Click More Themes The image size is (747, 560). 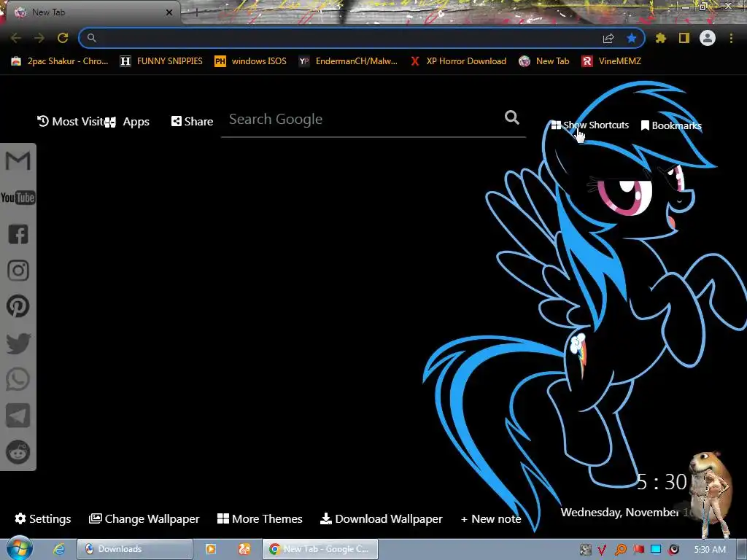click(x=260, y=518)
